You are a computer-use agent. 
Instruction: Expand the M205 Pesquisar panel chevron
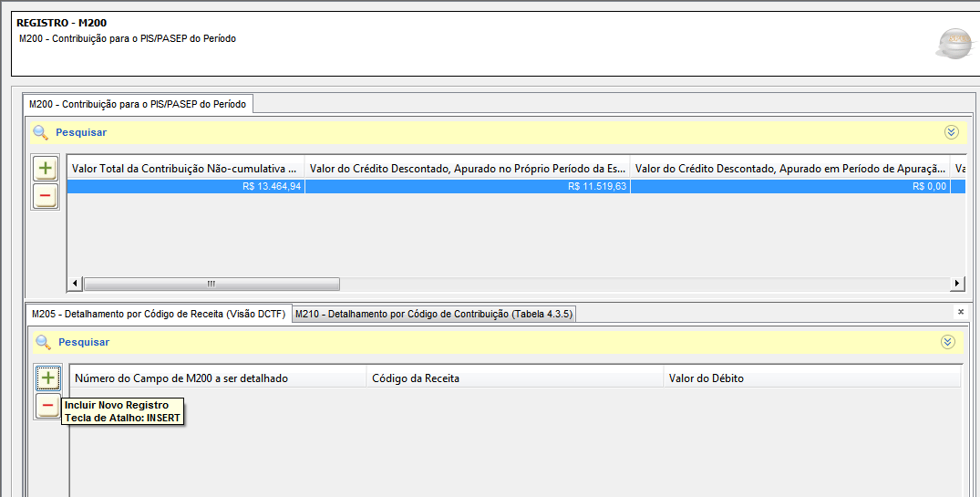[948, 341]
